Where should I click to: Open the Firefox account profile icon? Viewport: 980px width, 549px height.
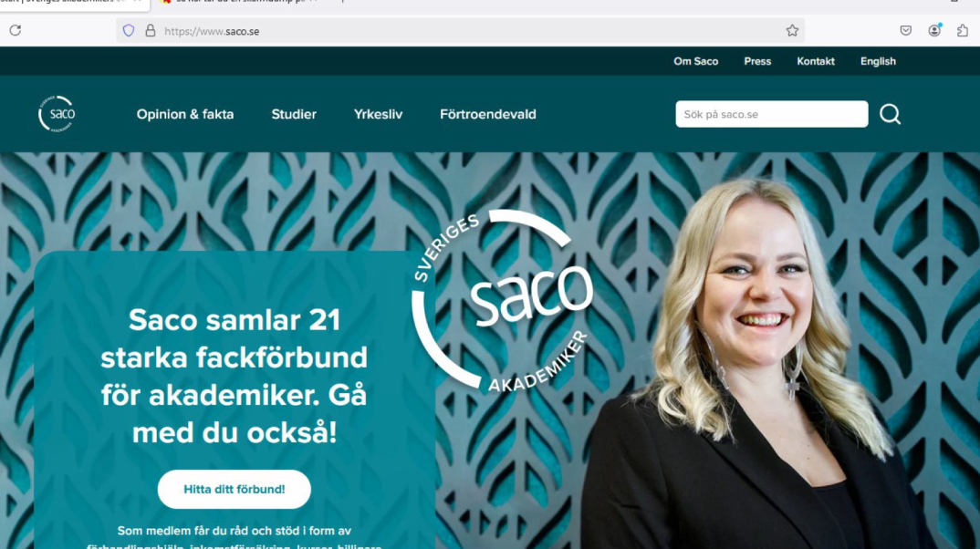(x=934, y=31)
